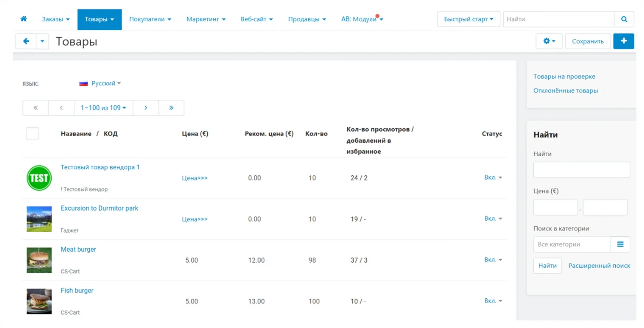Focus the Найти field in sidebar search panel
The height and width of the screenshot is (328, 644).
point(581,170)
